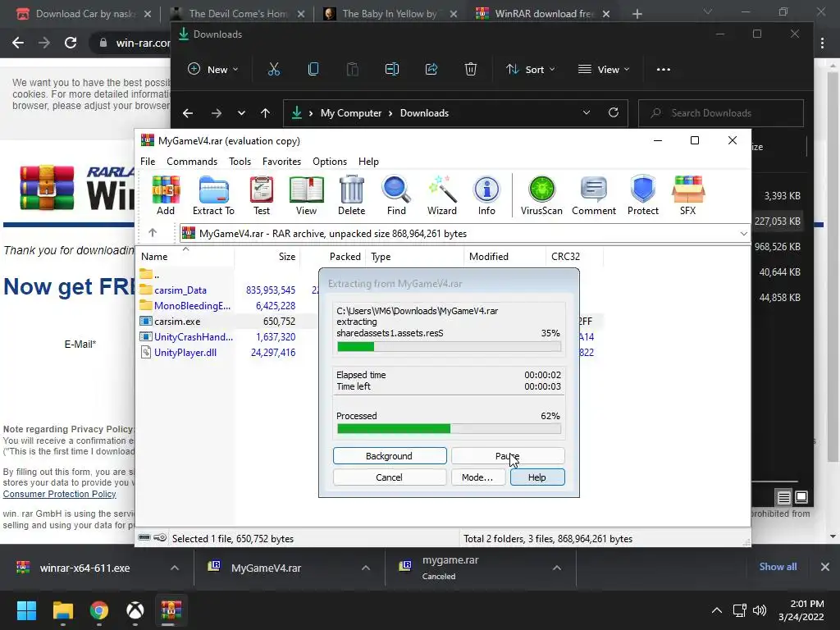
Task: Expand the Downloads address bar history chevron
Action: (x=586, y=112)
